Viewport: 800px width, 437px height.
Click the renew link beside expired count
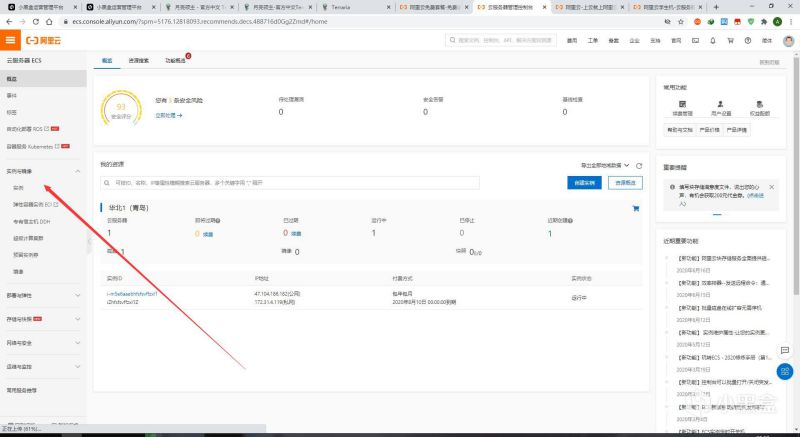coord(296,234)
